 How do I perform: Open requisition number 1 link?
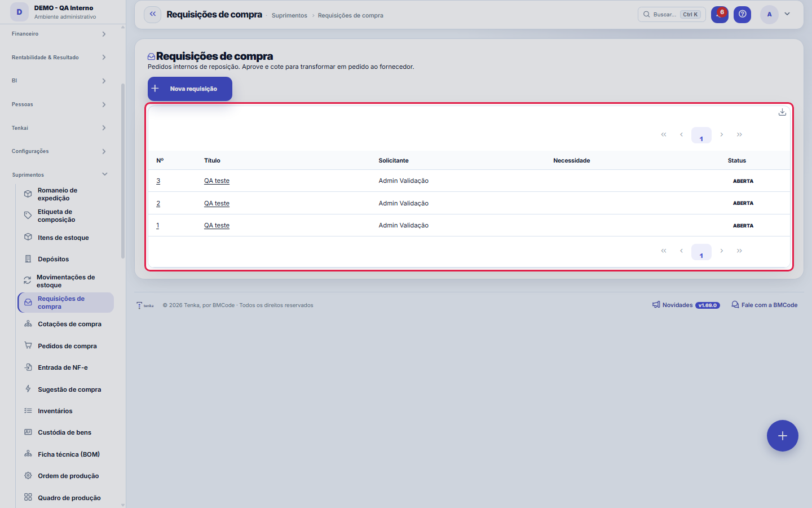tap(158, 225)
